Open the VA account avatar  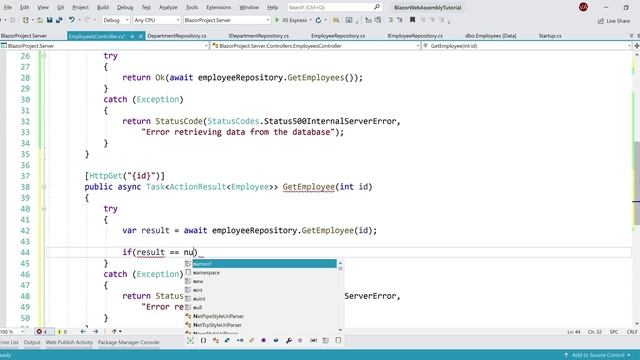tap(583, 7)
